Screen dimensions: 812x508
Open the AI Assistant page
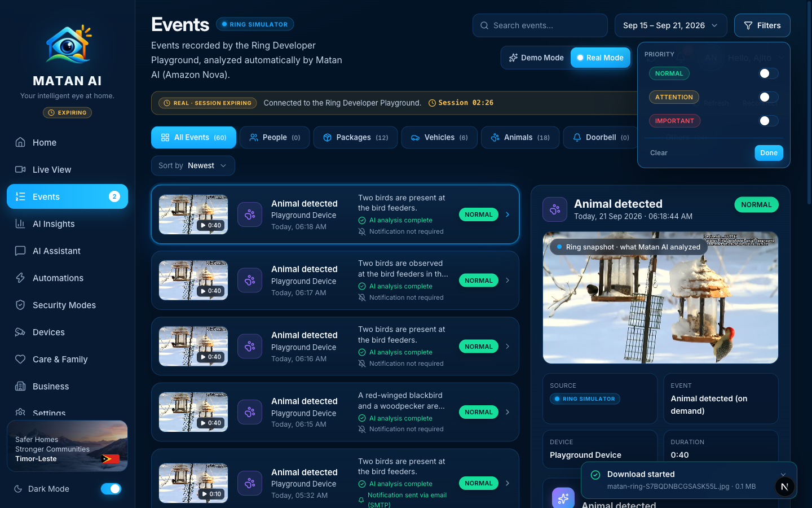tap(67, 251)
